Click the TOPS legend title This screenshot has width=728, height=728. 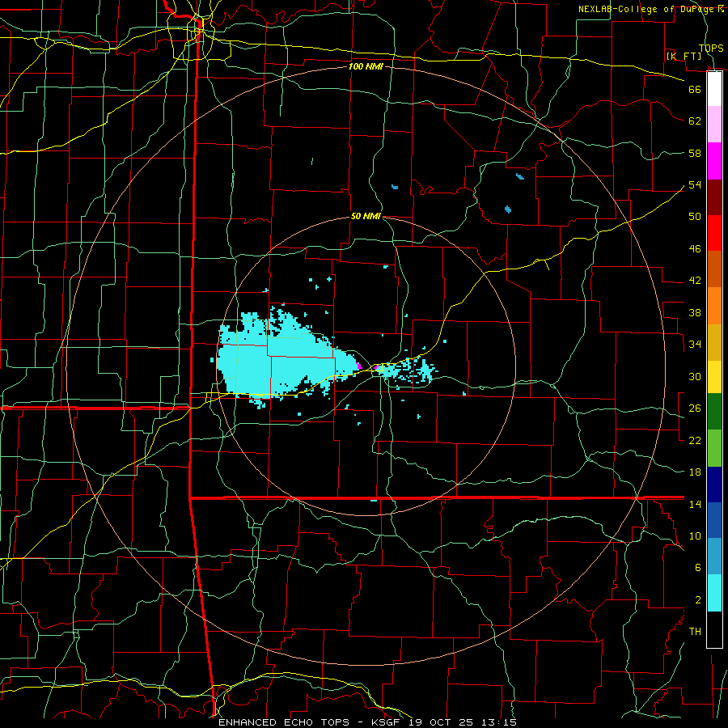pyautogui.click(x=711, y=48)
